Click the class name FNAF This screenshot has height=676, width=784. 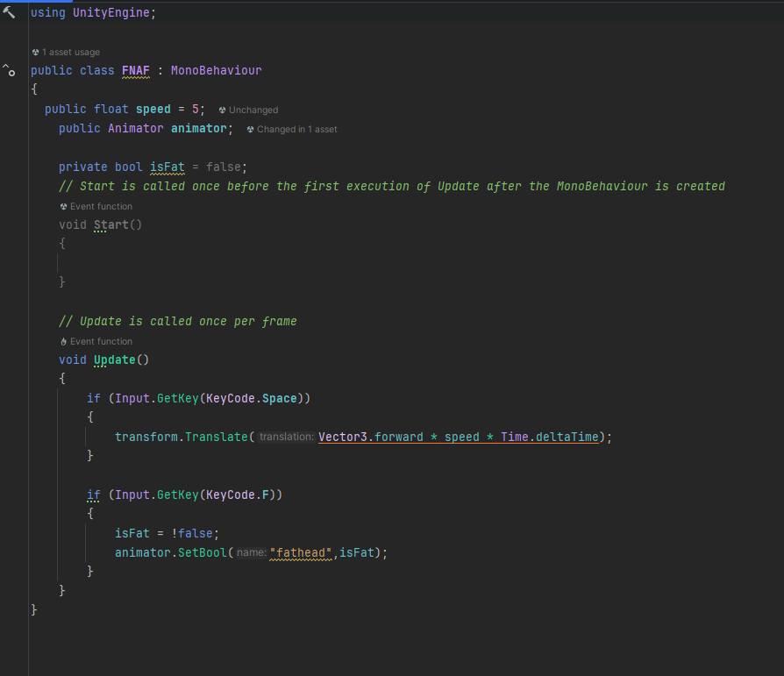pos(136,70)
